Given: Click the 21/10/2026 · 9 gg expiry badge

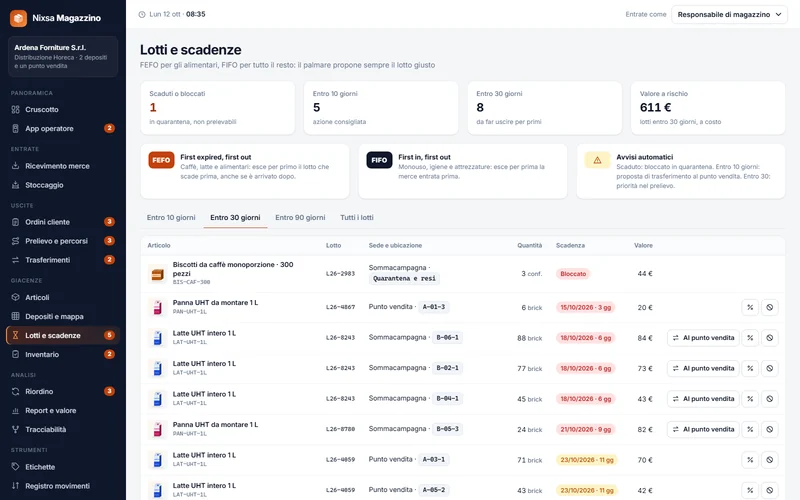Looking at the screenshot, I should [586, 430].
